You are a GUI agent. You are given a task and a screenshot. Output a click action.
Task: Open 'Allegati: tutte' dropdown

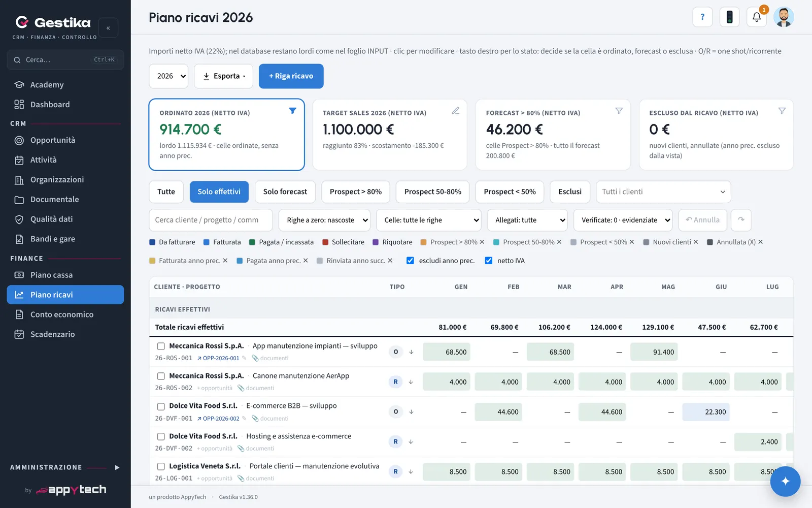(x=527, y=220)
